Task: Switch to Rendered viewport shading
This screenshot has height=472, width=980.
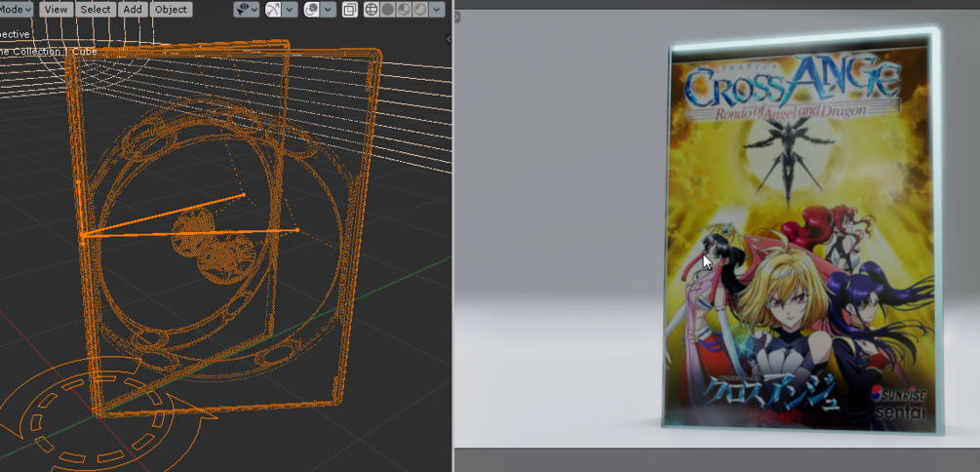Action: [420, 10]
